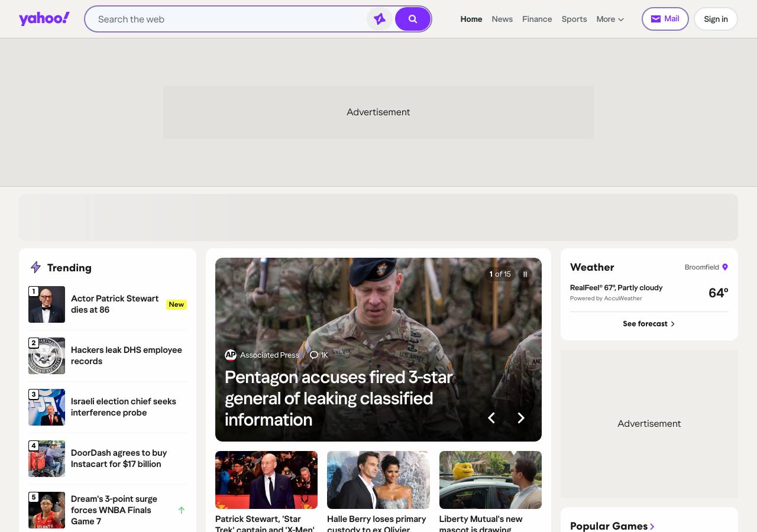Click green up arrow beside WNBA Finals story
Viewport: 757px width, 532px height.
pyautogui.click(x=182, y=510)
